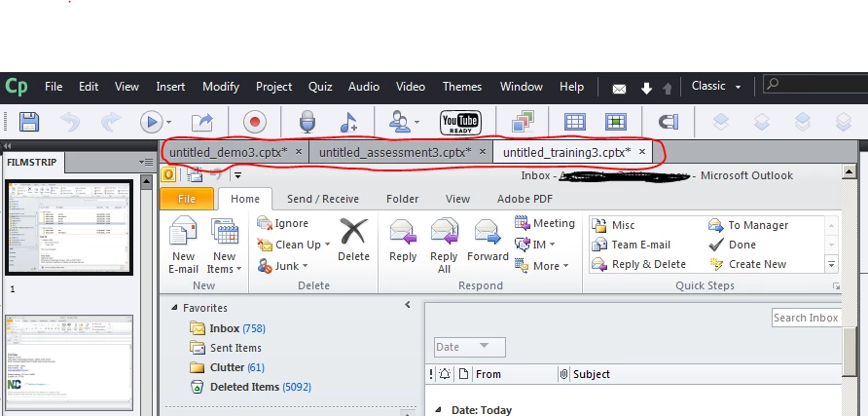Open the Filmstrip panel options menu
Viewport: 868px width, 416px height.
[x=147, y=163]
